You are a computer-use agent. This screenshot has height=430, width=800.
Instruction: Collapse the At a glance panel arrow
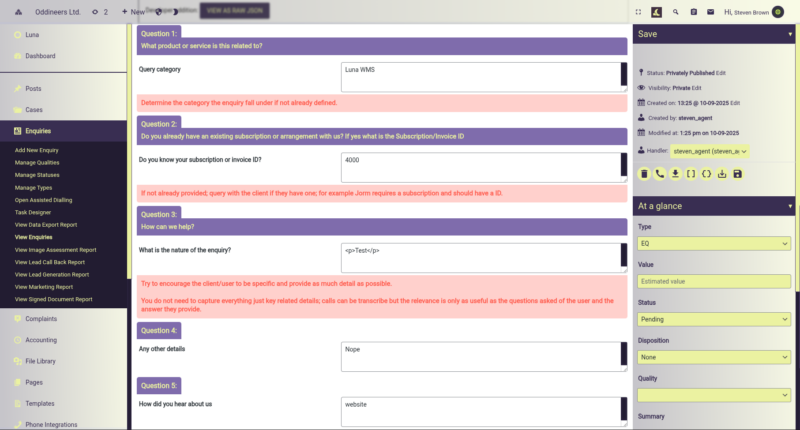[x=790, y=207]
